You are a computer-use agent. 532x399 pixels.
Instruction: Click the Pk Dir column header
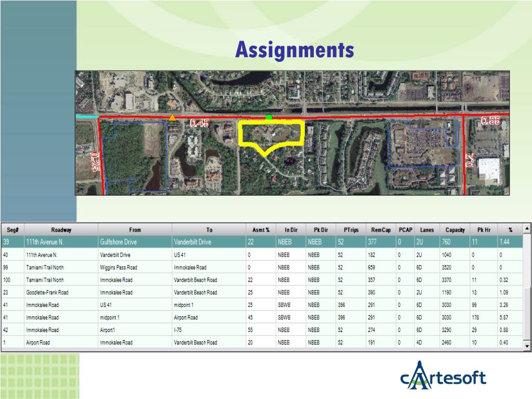tap(321, 230)
